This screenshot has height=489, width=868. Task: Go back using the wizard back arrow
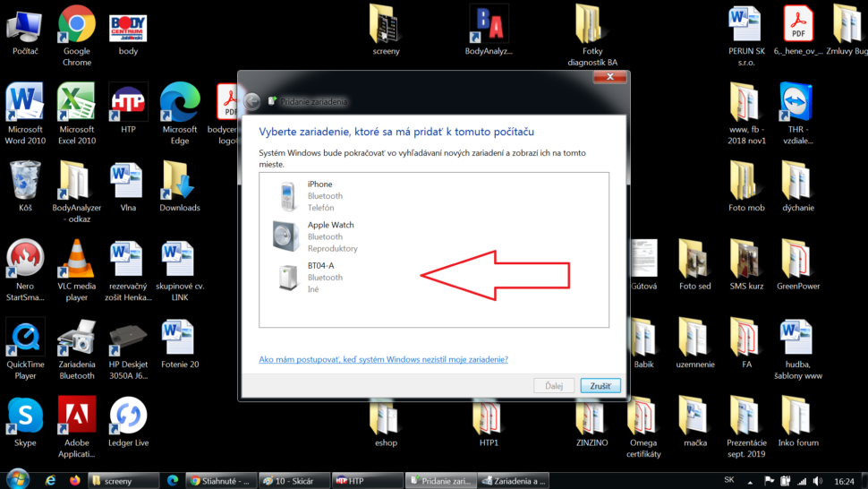251,101
